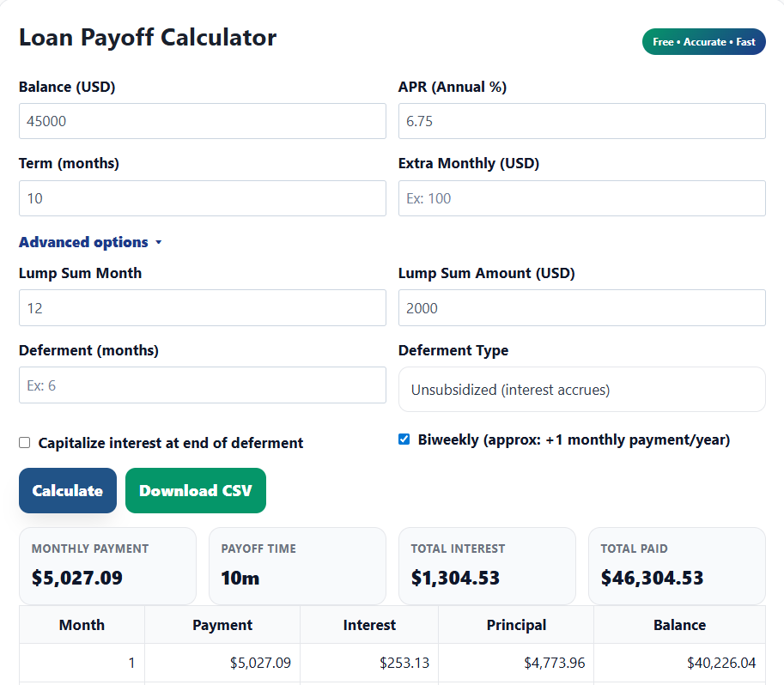Select the APR (Annual %) field
784x685 pixels.
[x=581, y=121]
